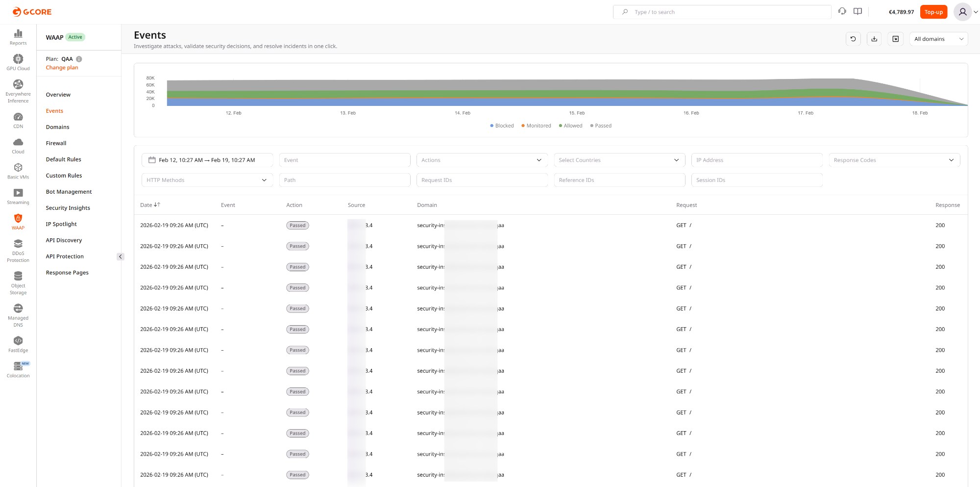Open the Bot Management section
Image resolution: width=980 pixels, height=487 pixels.
tap(69, 191)
